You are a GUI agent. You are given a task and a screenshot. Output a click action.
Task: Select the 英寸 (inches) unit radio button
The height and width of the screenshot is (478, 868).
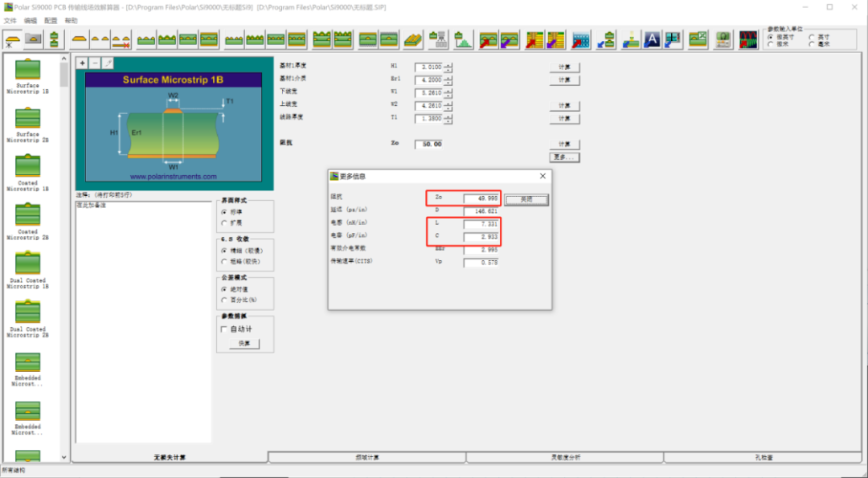(812, 37)
